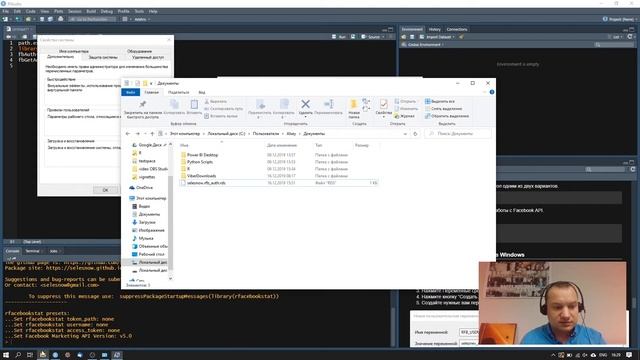Screen dimensions: 640x360
Task: Click 'Обратить выделение' in Explorer ribbon
Action: [447, 116]
